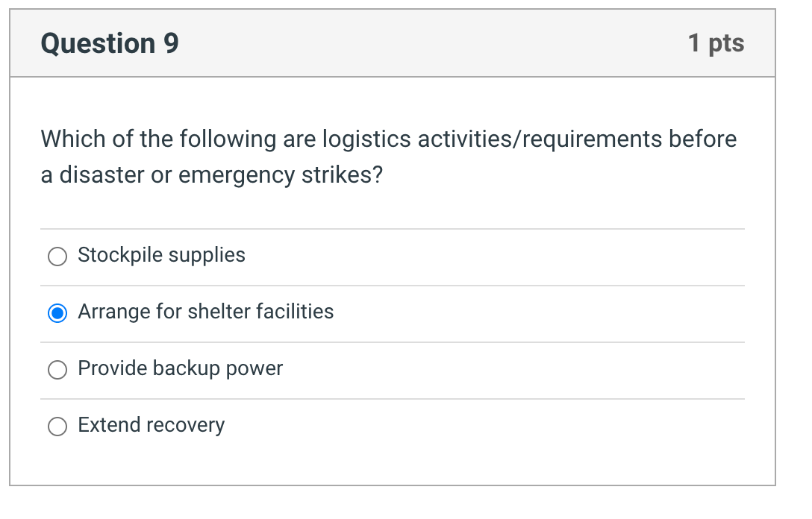Choose the Provide backup power radio button
This screenshot has width=812, height=519.
click(57, 370)
